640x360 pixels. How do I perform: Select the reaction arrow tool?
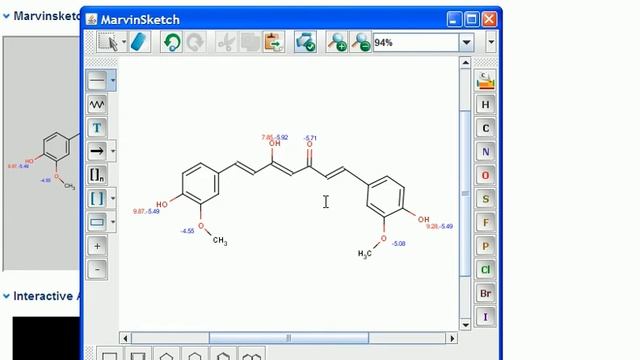[97, 151]
